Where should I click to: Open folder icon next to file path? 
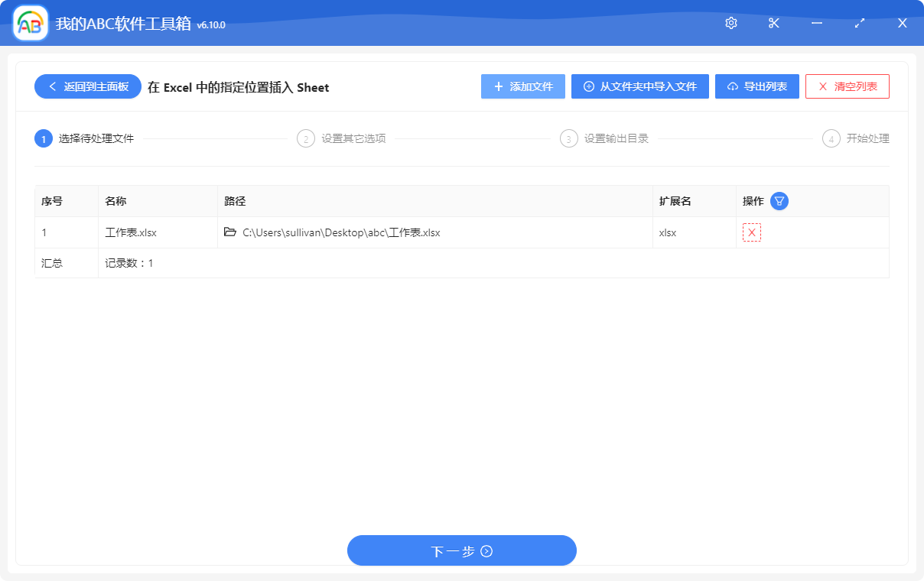tap(230, 232)
